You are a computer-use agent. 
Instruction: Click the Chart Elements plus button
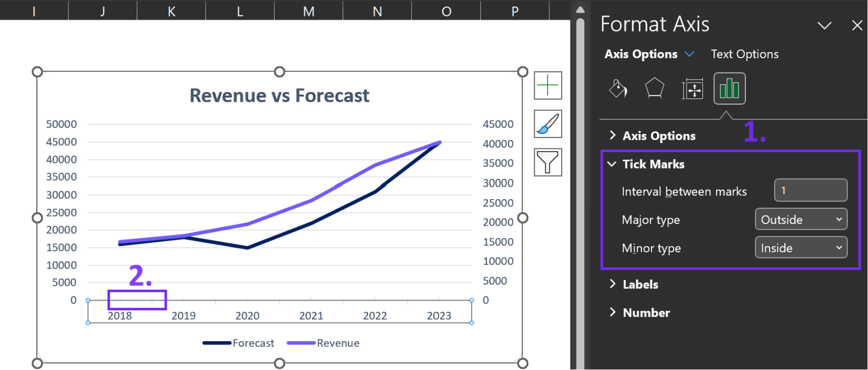(548, 85)
